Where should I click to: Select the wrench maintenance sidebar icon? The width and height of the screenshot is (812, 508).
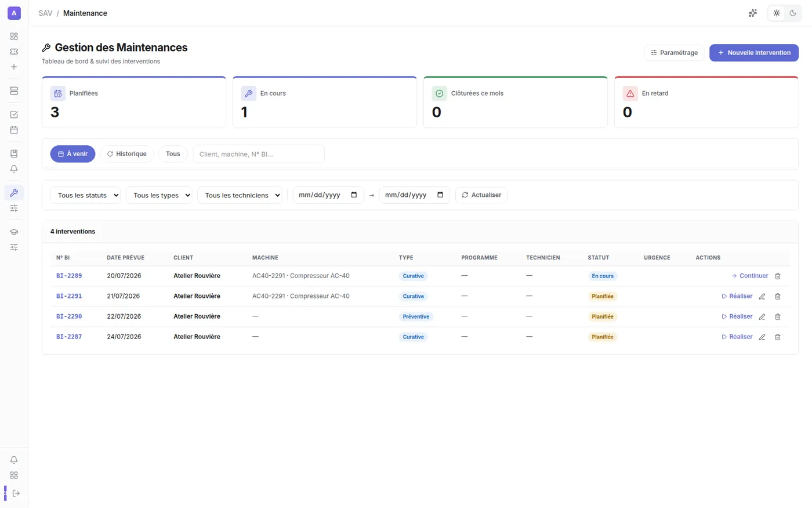(14, 193)
